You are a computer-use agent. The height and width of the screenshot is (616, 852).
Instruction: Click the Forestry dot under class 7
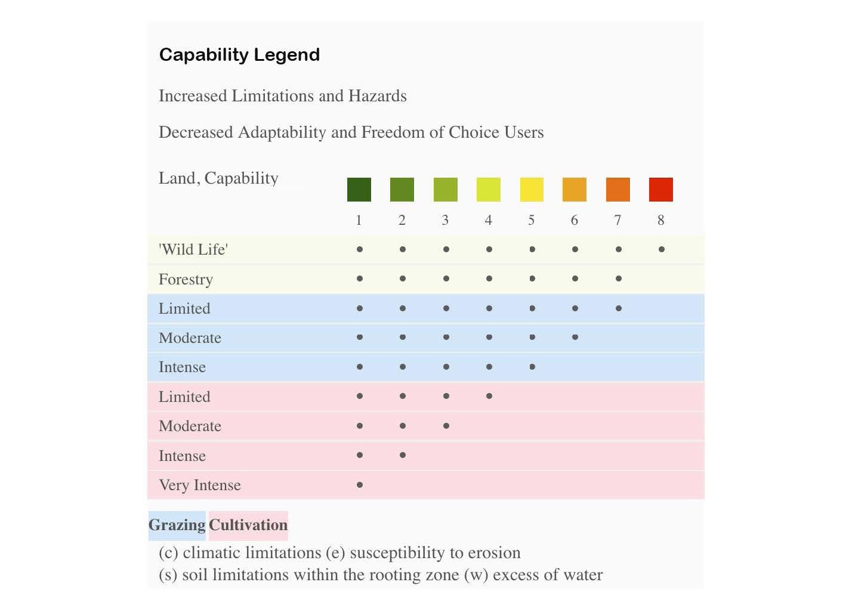coord(619,278)
